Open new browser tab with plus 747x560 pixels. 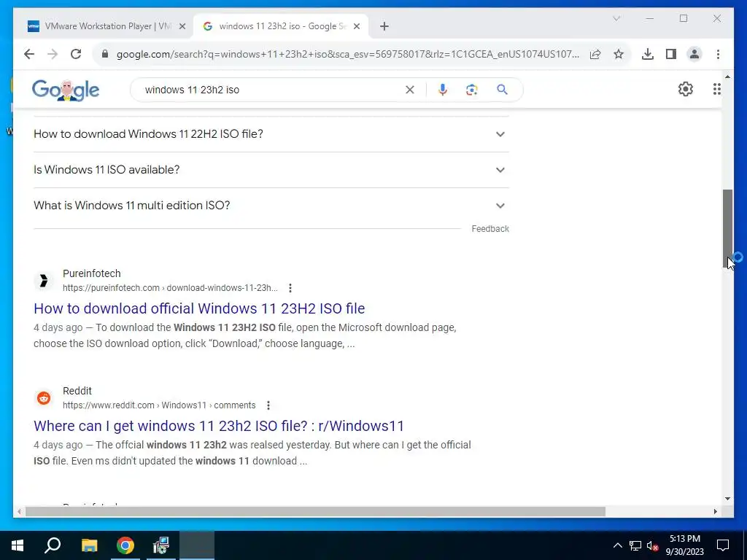[384, 26]
